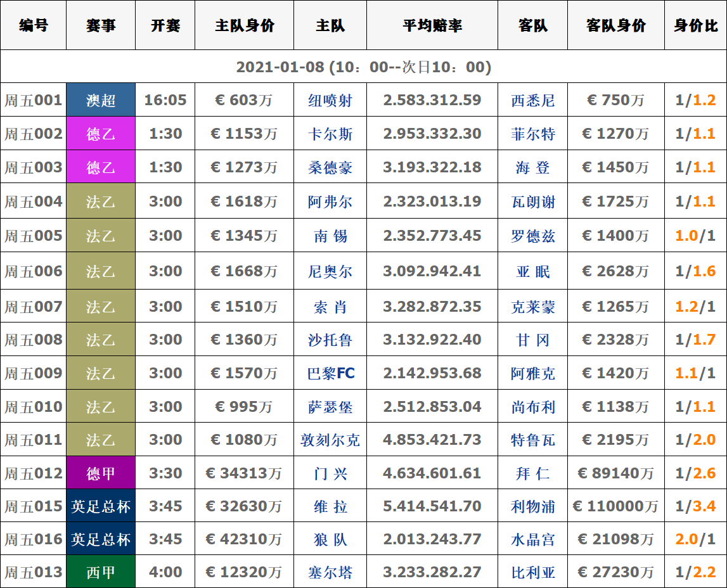
Task: Select the purple 德甲 league cell
Action: tap(101, 473)
